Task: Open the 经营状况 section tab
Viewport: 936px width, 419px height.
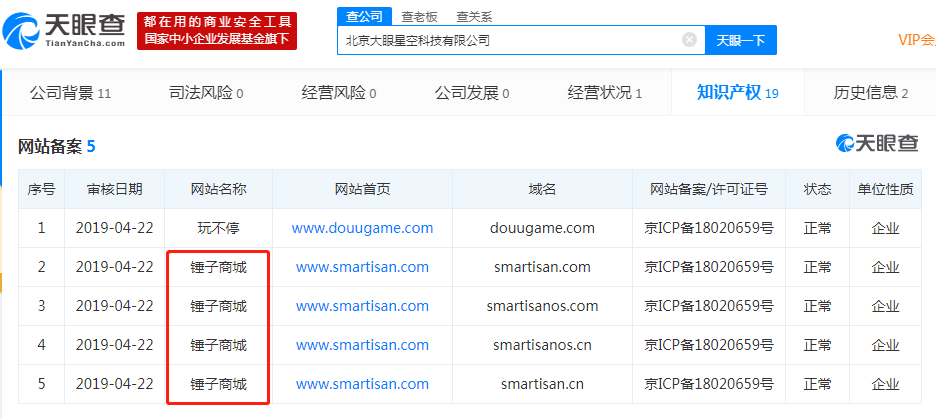Action: click(x=605, y=93)
